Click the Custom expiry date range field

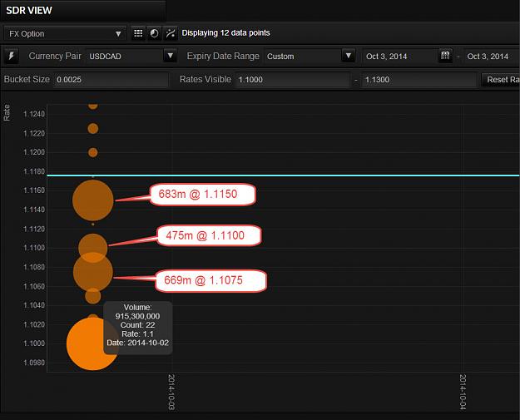[x=303, y=56]
